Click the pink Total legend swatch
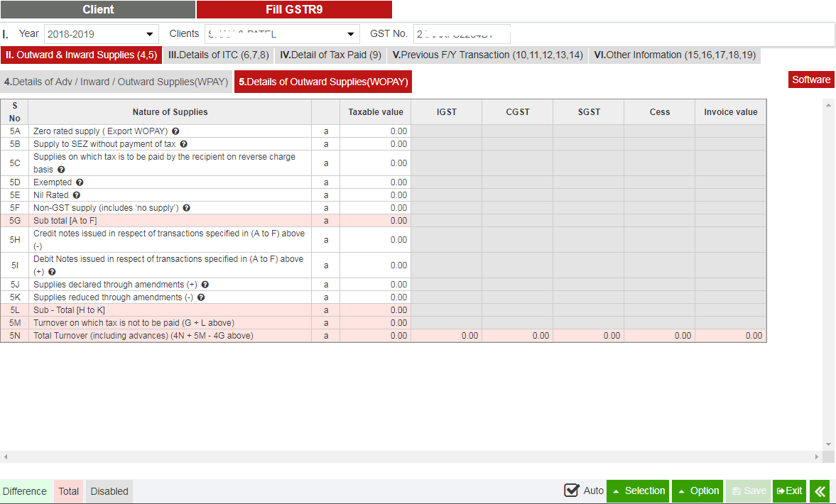This screenshot has width=836, height=504. pyautogui.click(x=69, y=491)
